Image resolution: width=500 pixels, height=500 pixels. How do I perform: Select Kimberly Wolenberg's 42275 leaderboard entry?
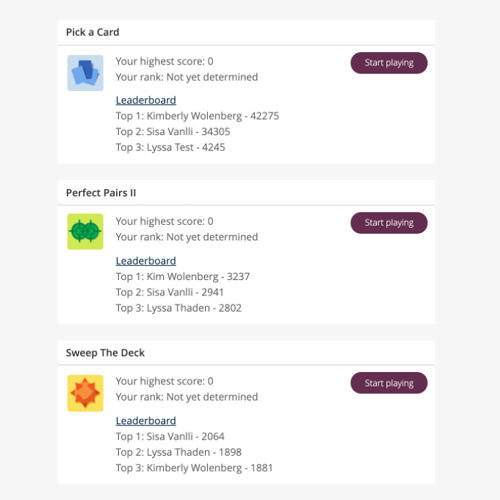point(197,116)
